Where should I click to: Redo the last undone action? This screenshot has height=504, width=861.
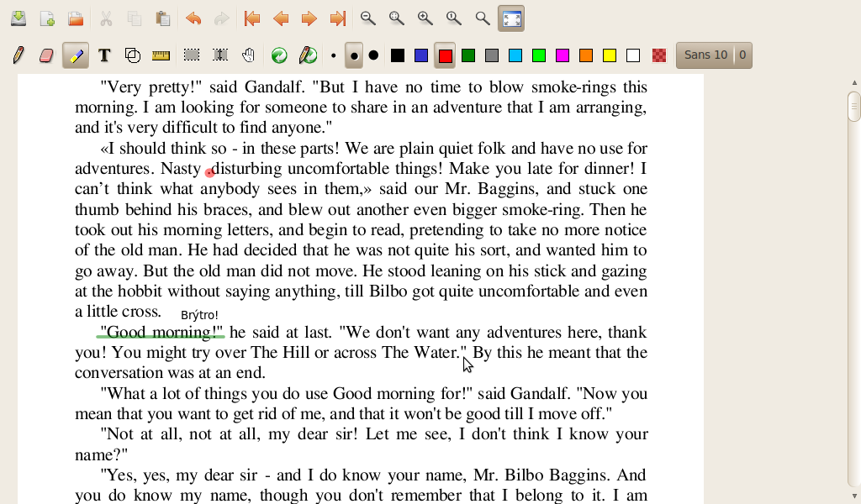[x=222, y=18]
